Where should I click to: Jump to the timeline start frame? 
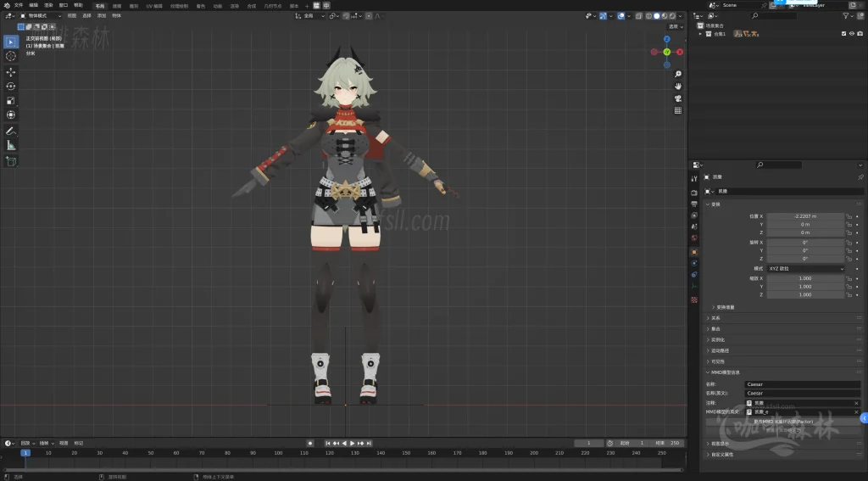click(328, 444)
